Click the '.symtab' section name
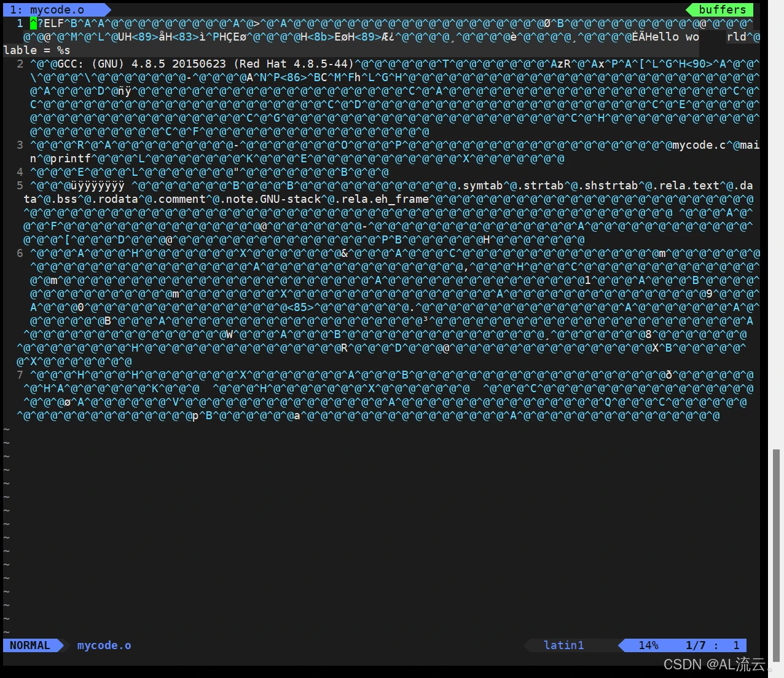 tap(479, 186)
